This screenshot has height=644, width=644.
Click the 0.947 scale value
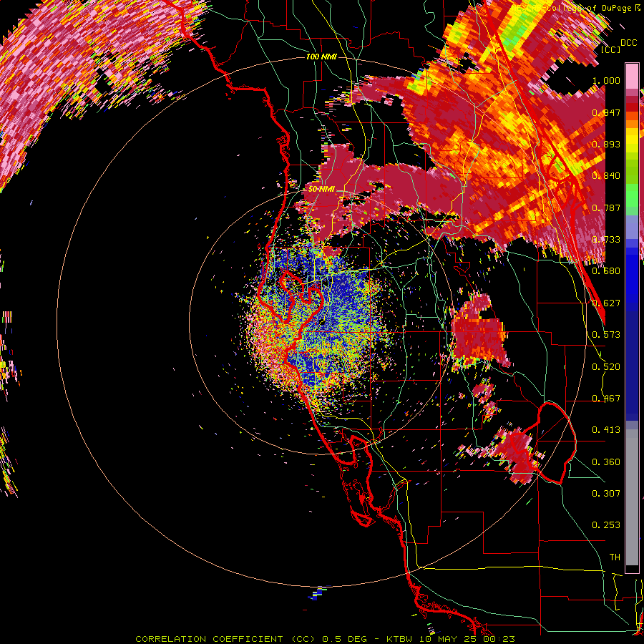click(x=606, y=112)
